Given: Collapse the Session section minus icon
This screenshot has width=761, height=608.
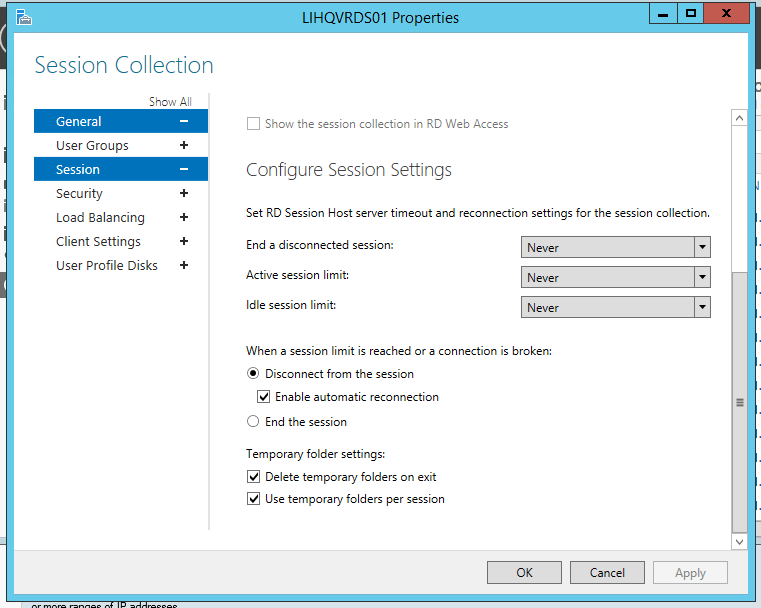Looking at the screenshot, I should pos(184,169).
